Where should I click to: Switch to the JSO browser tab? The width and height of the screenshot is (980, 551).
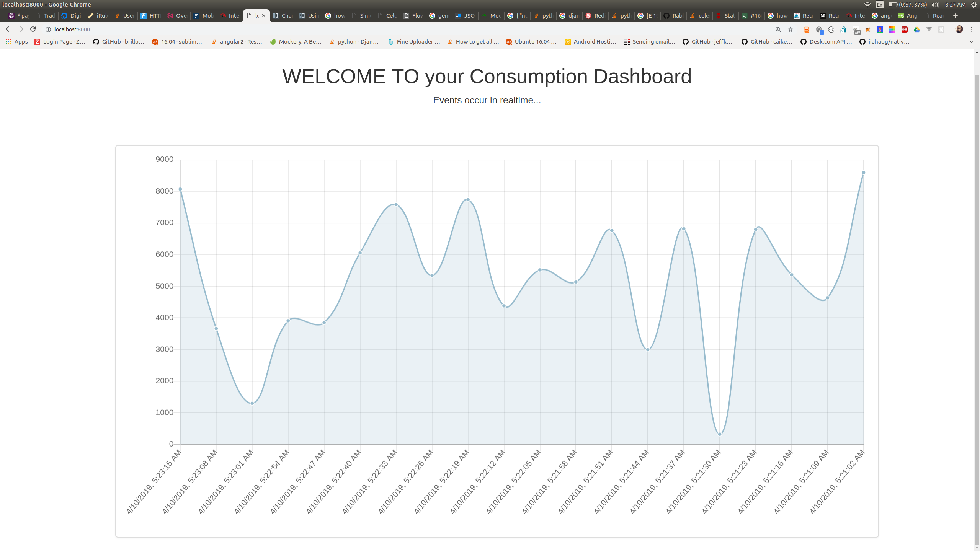(x=465, y=16)
